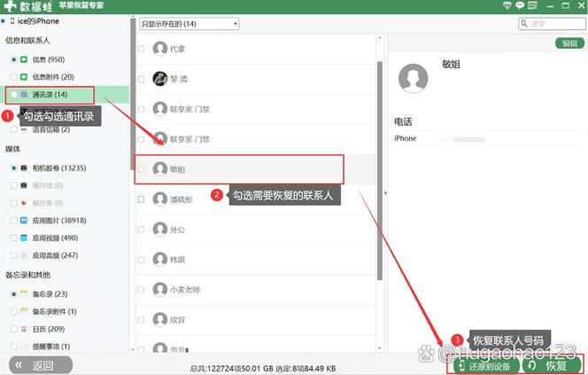Uncheck the 信息 (950) checkbox
The width and height of the screenshot is (588, 375).
(14, 59)
